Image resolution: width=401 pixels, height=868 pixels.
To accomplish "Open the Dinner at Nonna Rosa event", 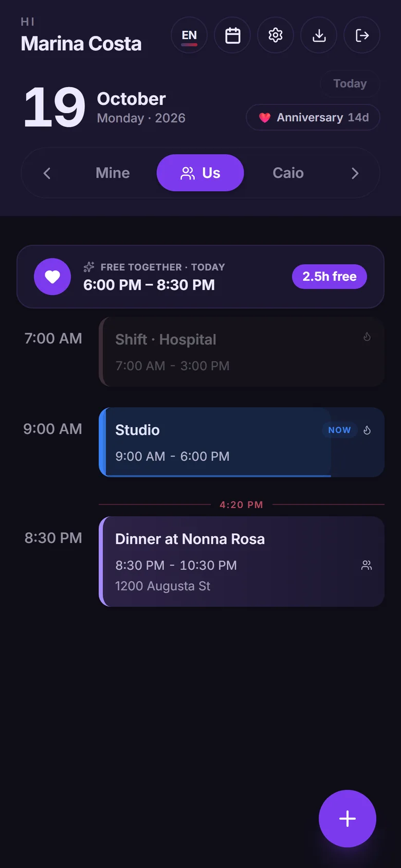I will (242, 562).
